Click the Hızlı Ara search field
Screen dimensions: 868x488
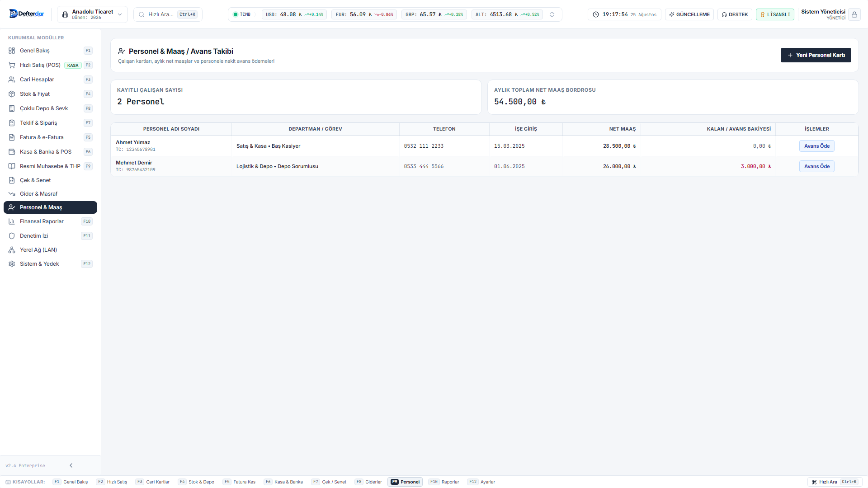click(x=168, y=14)
